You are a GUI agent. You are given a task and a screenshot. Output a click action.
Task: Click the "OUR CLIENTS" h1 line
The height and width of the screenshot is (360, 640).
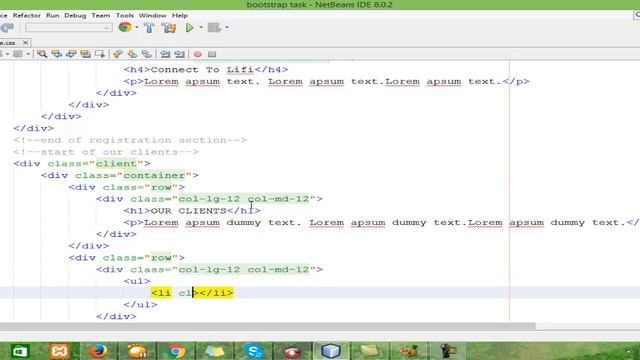(192, 211)
